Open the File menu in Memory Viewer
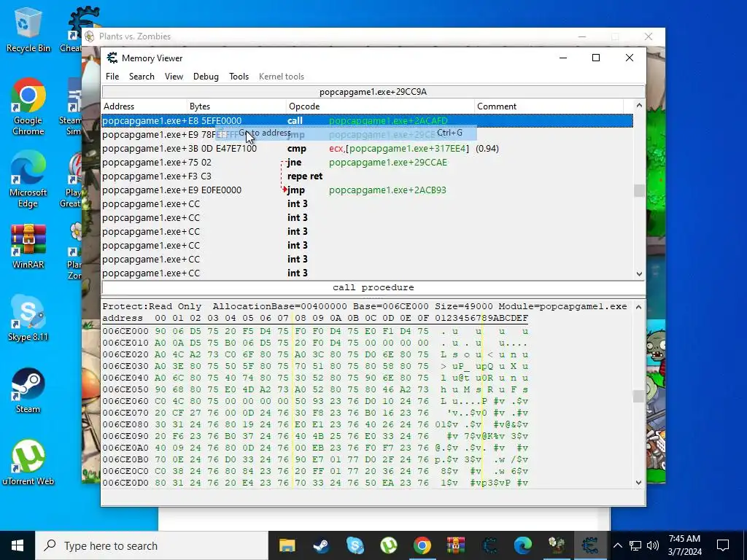 [112, 76]
